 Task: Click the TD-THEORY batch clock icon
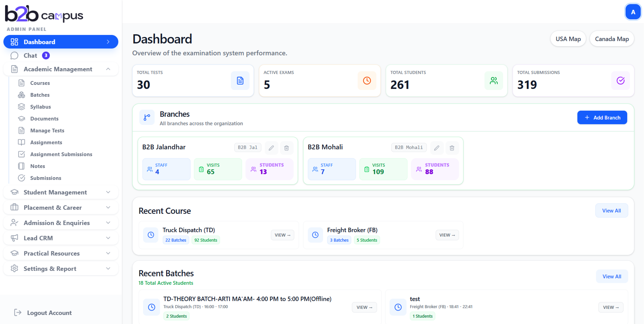151,307
